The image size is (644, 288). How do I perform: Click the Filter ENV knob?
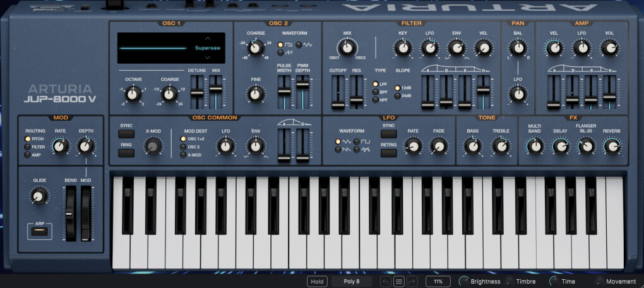(x=456, y=49)
